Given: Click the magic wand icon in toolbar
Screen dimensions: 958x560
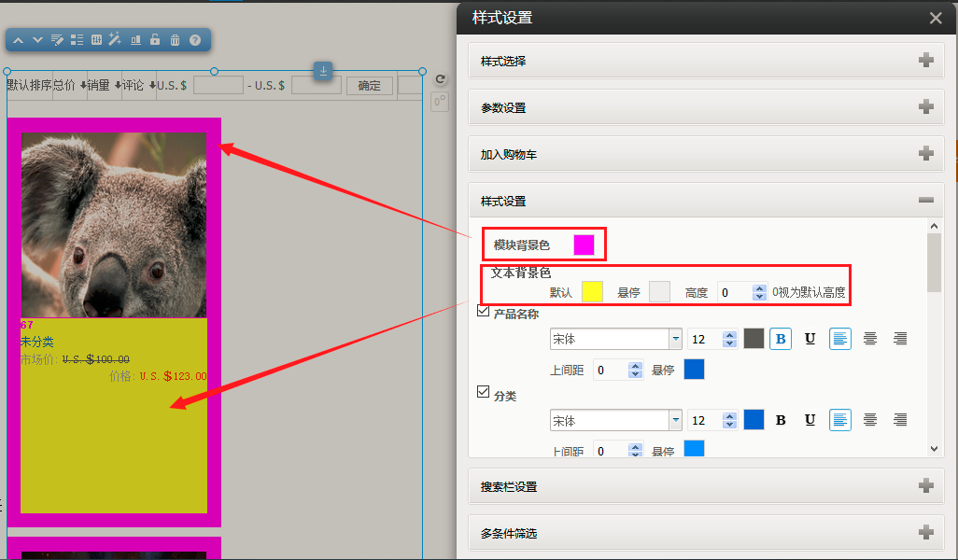Looking at the screenshot, I should pos(115,40).
